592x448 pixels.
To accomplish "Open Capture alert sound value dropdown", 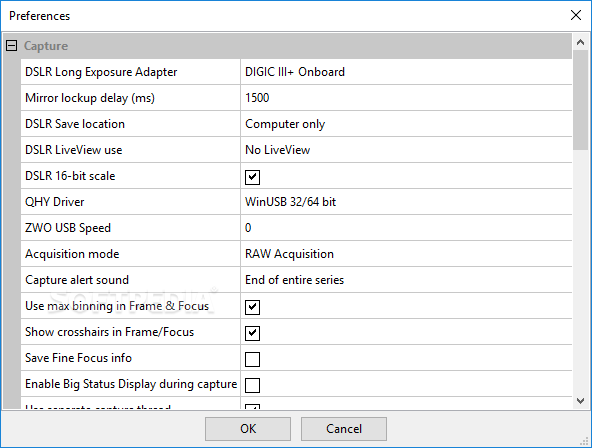I will coord(406,280).
